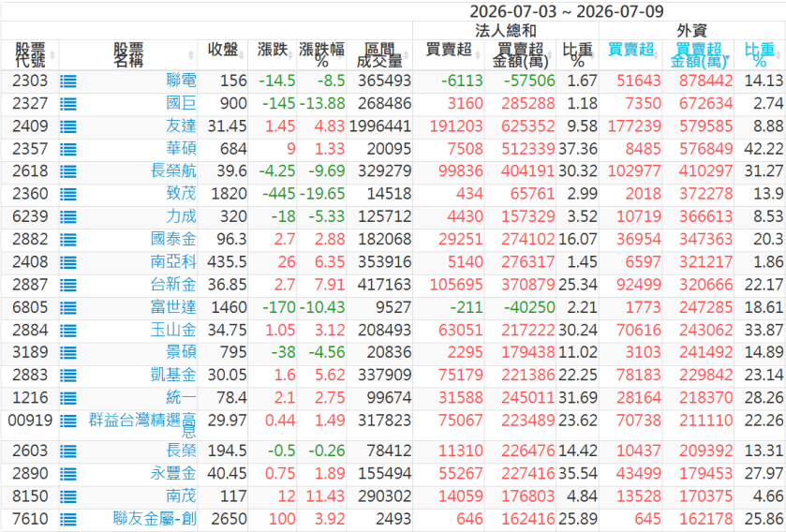The height and width of the screenshot is (532, 786).
Task: Open the list icon for stock 00919
Action: [x=68, y=421]
